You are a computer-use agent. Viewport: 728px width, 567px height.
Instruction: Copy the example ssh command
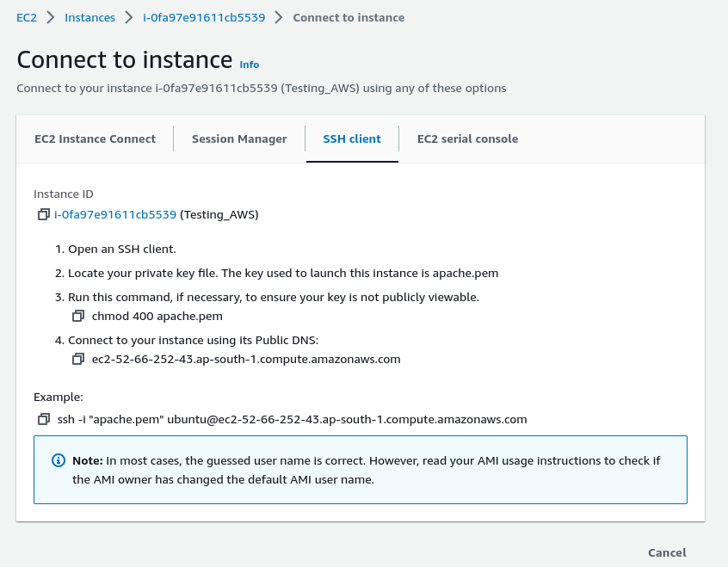pyautogui.click(x=44, y=419)
